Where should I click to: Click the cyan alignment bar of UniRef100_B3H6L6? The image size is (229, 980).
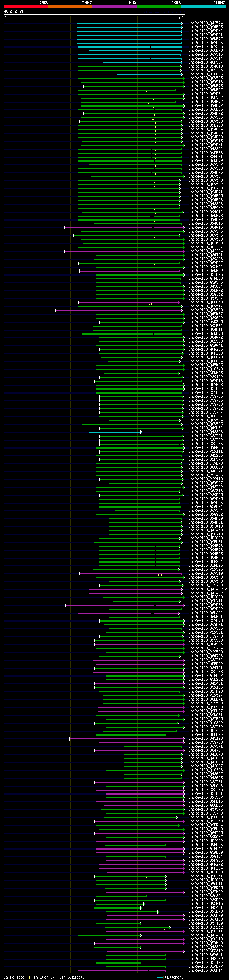[149, 75]
